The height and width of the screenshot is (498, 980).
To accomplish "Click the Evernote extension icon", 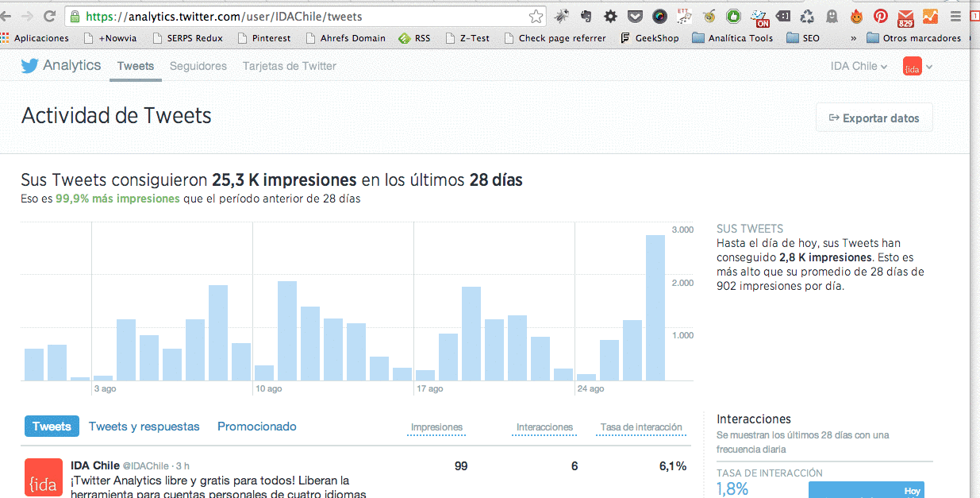I will tap(586, 14).
